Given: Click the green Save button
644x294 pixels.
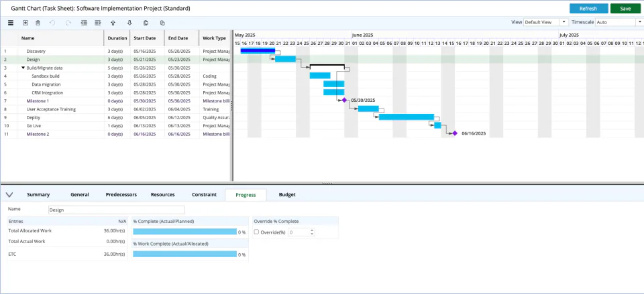Looking at the screenshot, I should tap(625, 9).
